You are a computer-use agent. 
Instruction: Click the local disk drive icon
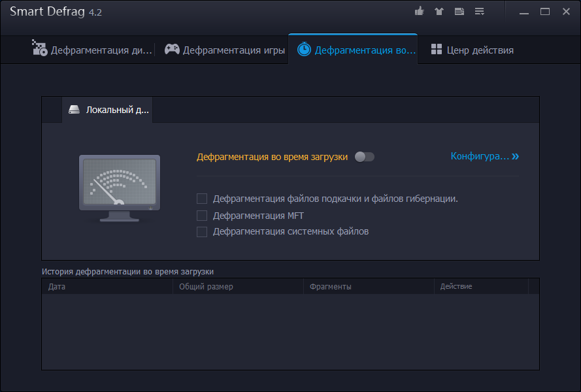click(x=75, y=110)
